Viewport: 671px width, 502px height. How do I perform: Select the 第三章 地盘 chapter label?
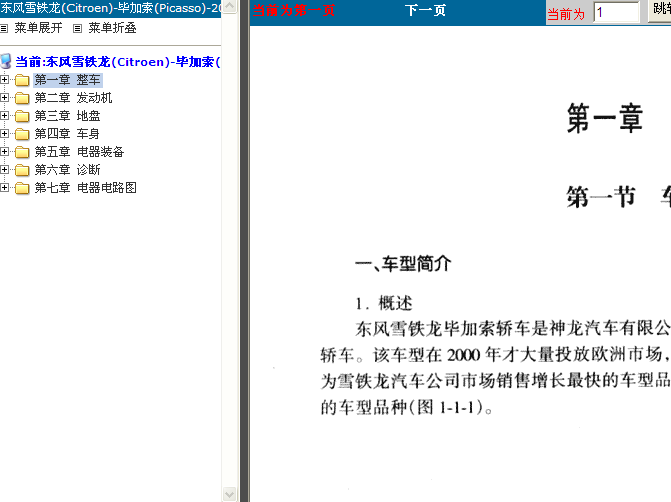coord(67,116)
